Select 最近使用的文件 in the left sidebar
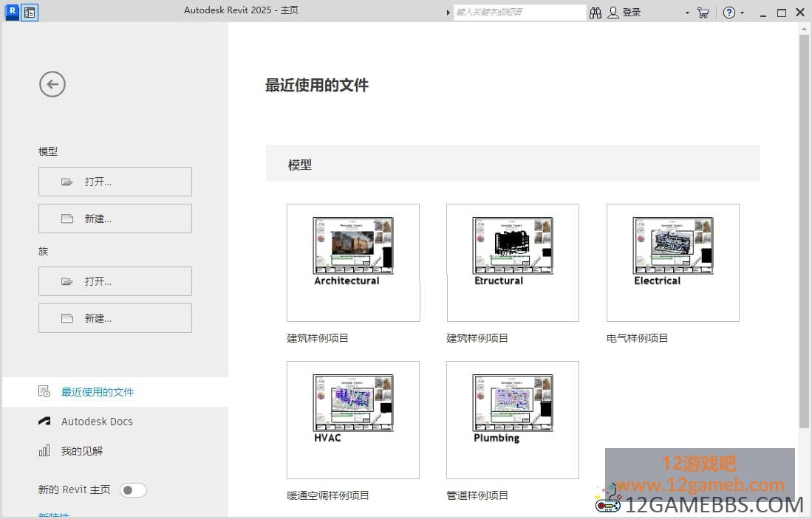This screenshot has height=519, width=812. [x=115, y=392]
